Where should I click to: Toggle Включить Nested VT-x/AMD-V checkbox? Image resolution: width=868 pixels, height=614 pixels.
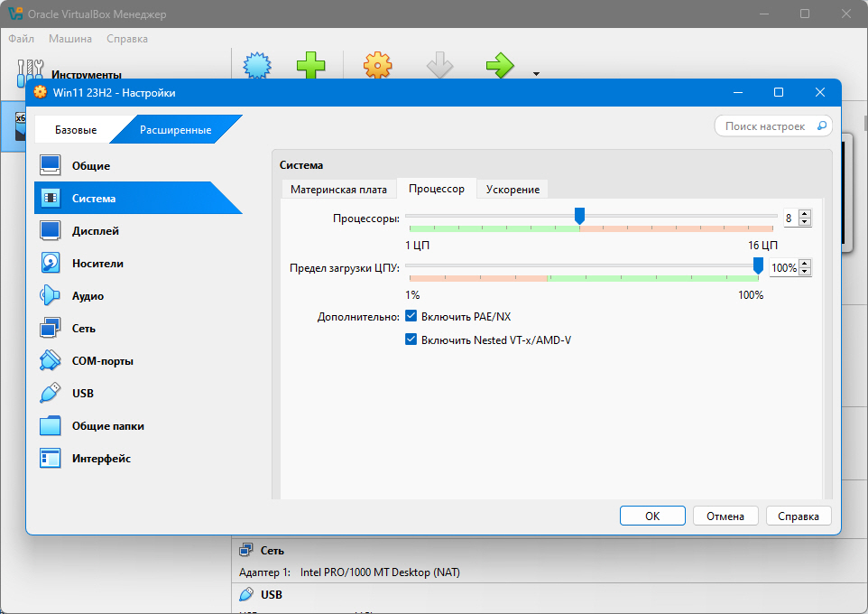(x=411, y=340)
